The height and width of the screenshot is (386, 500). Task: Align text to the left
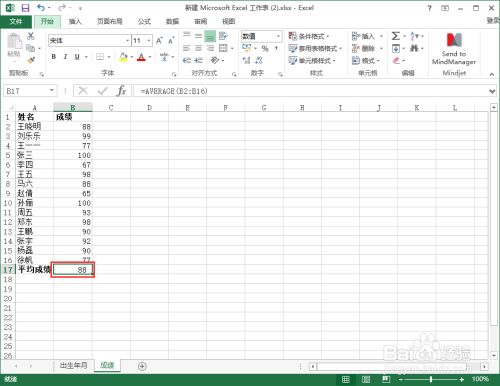click(x=187, y=48)
